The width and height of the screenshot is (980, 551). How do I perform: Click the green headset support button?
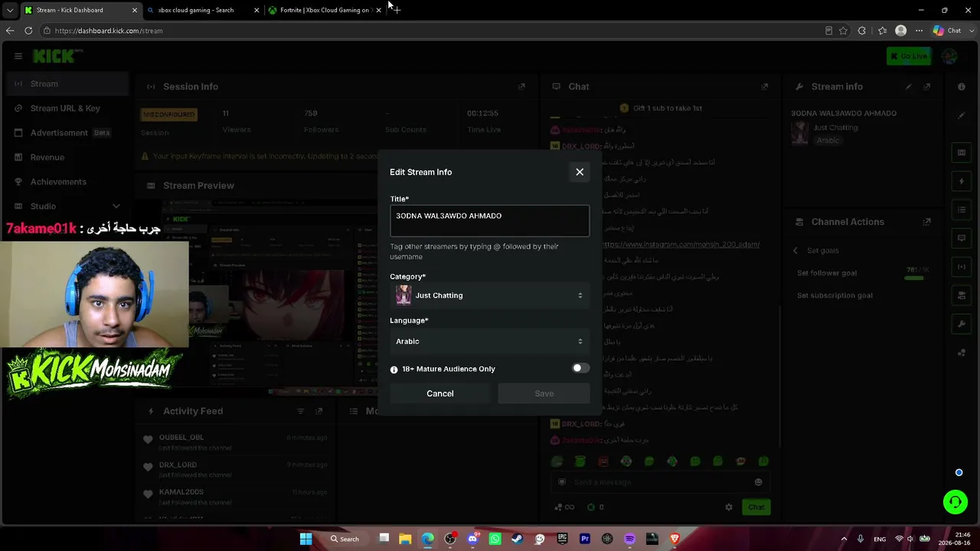pos(955,502)
